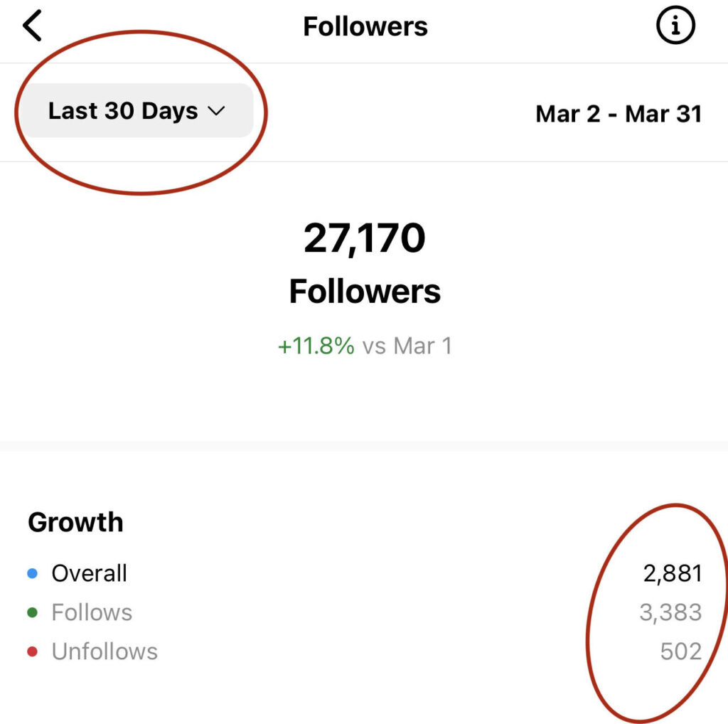The width and height of the screenshot is (728, 724).
Task: Click the red Unfollows legend dot
Action: click(33, 651)
